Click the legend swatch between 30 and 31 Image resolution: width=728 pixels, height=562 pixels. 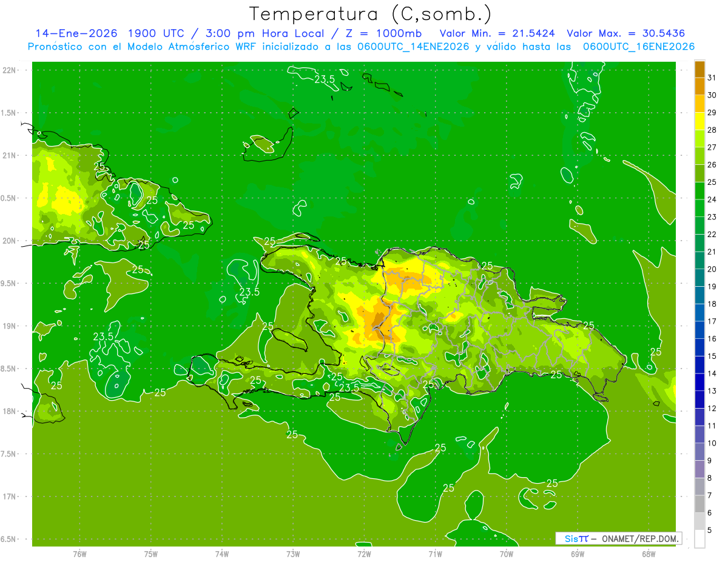click(699, 86)
